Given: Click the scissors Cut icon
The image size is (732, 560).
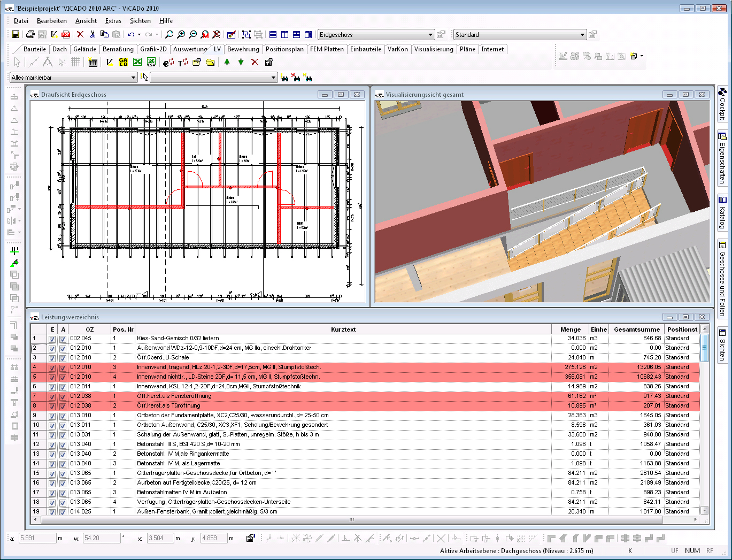Looking at the screenshot, I should tap(93, 34).
